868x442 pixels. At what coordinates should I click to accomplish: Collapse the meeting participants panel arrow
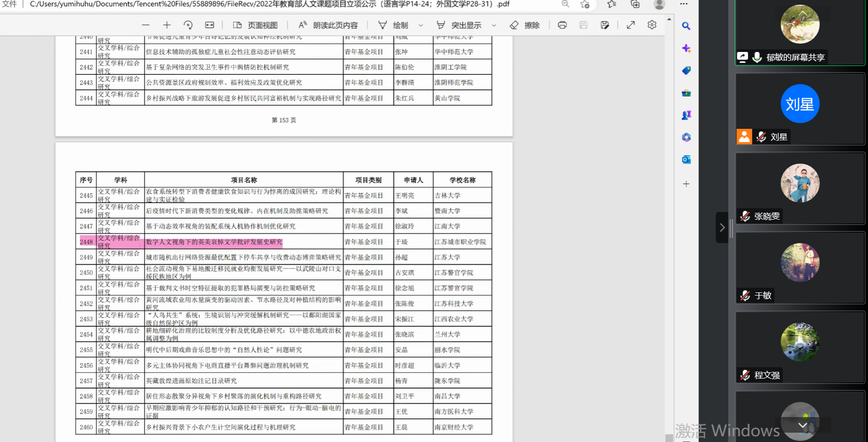(722, 227)
